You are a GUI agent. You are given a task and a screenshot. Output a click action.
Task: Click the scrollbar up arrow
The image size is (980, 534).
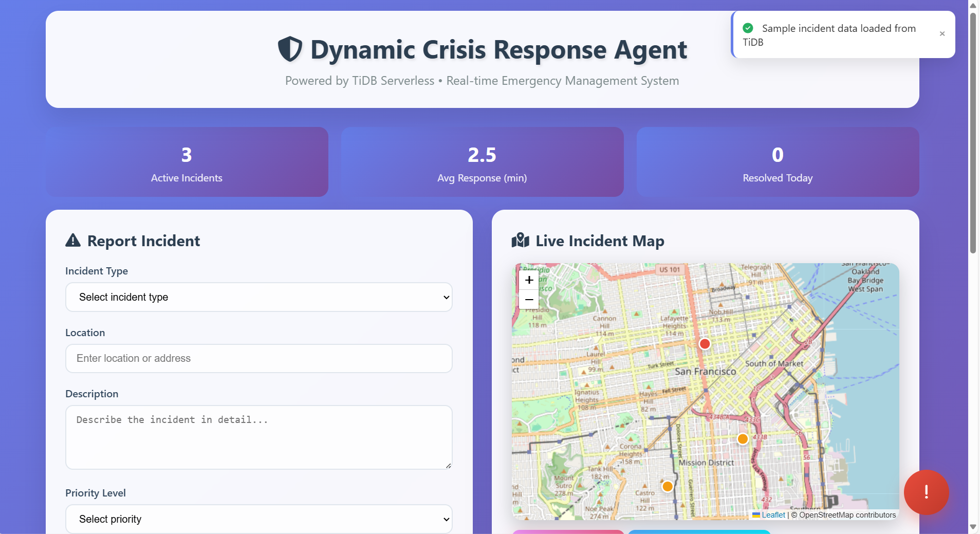pyautogui.click(x=973, y=5)
